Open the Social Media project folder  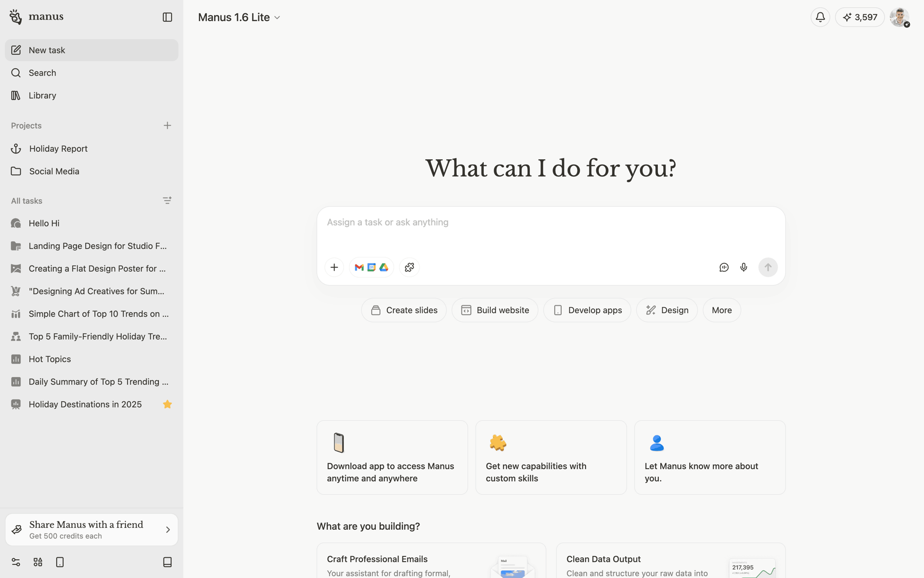[91, 171]
